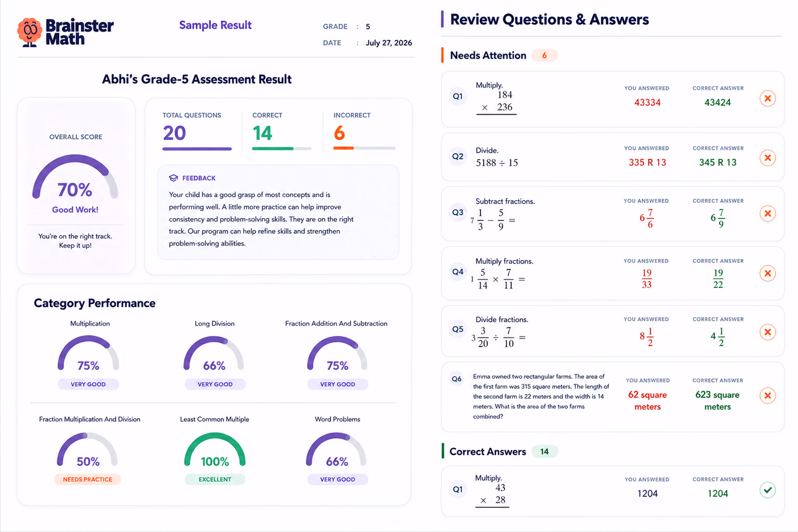
Task: Click the Brainster Math wordmark text
Action: [79, 32]
